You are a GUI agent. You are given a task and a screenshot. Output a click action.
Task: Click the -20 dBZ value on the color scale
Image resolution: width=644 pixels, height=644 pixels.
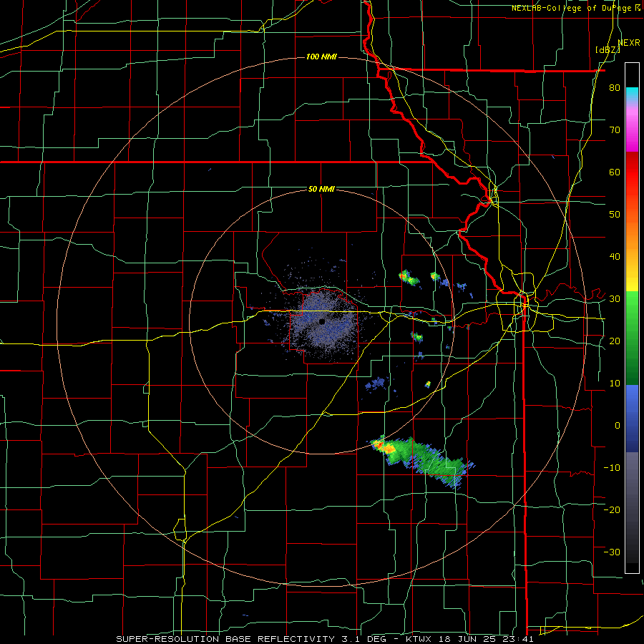click(612, 509)
